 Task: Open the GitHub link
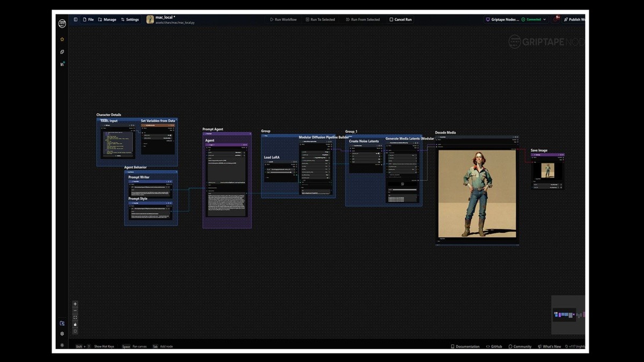(494, 346)
